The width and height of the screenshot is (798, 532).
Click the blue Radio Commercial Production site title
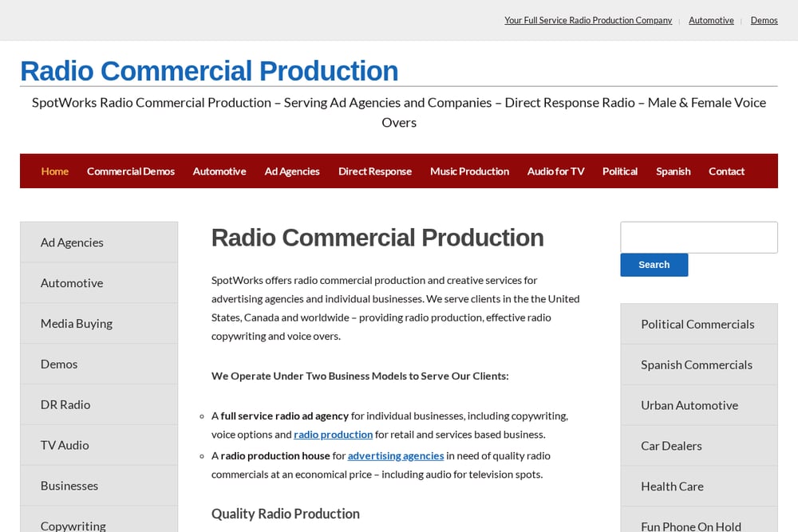coord(209,71)
